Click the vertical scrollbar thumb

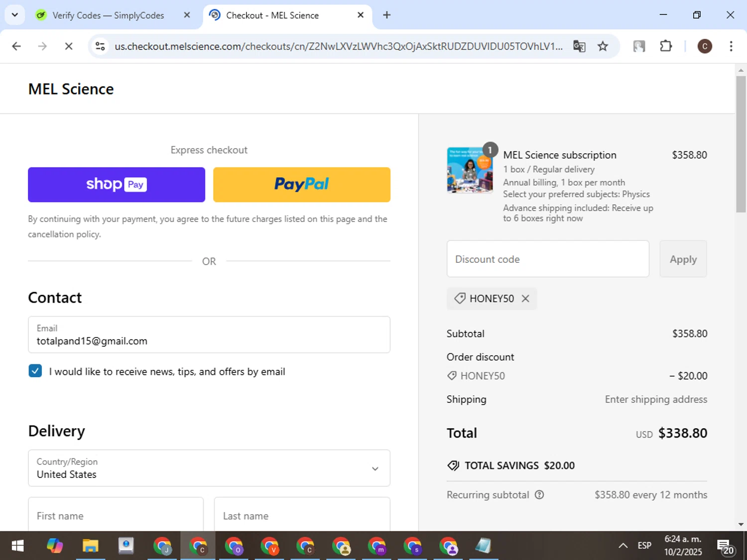click(741, 144)
